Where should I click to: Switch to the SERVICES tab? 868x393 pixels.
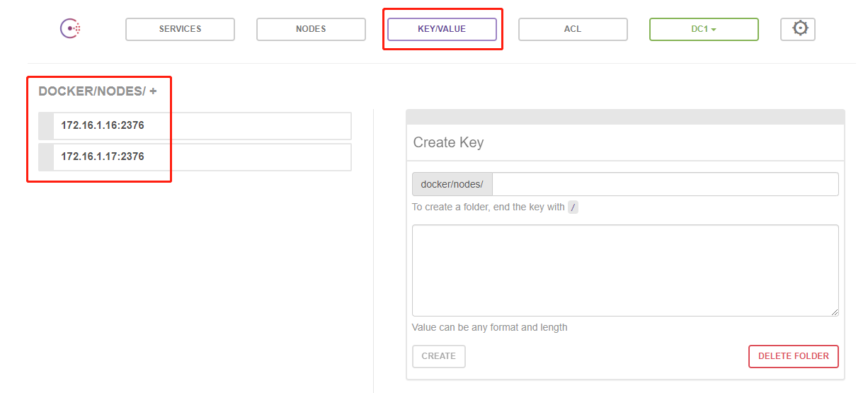(x=180, y=29)
